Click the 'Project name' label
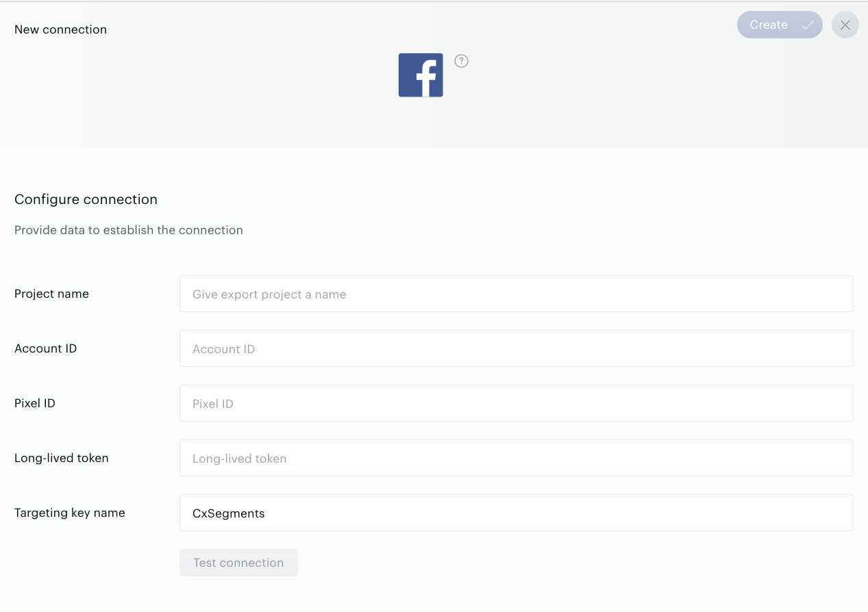The width and height of the screenshot is (868, 612). tap(51, 294)
